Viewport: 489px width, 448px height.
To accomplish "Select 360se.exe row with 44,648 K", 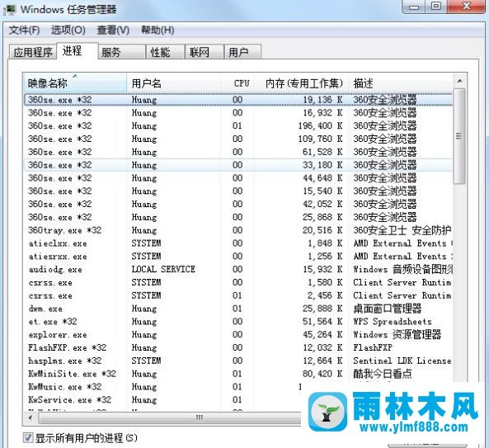I will (x=238, y=178).
